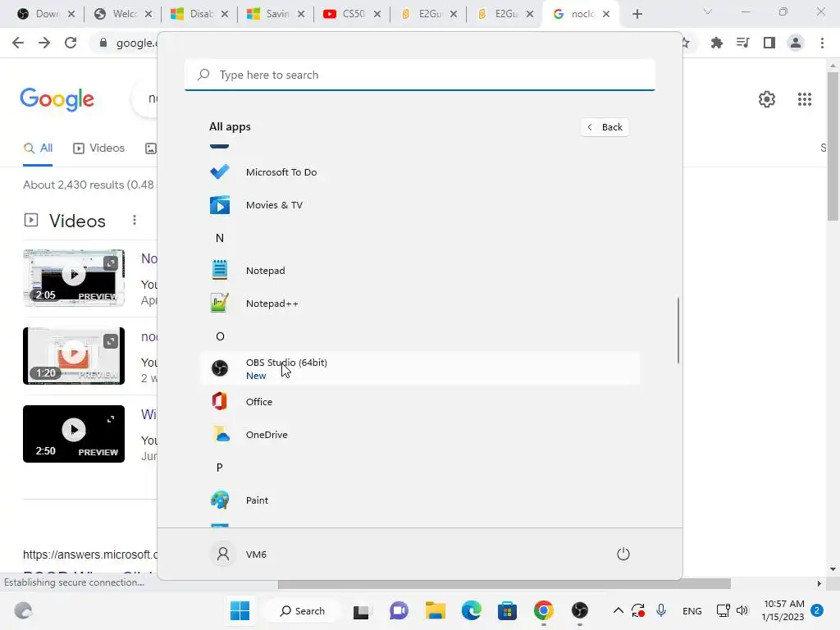Open a new Chrome tab
The height and width of the screenshot is (630, 840).
(x=637, y=14)
